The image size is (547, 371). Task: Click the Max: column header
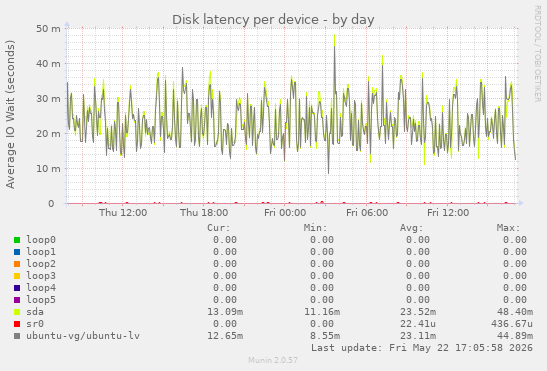tap(508, 228)
